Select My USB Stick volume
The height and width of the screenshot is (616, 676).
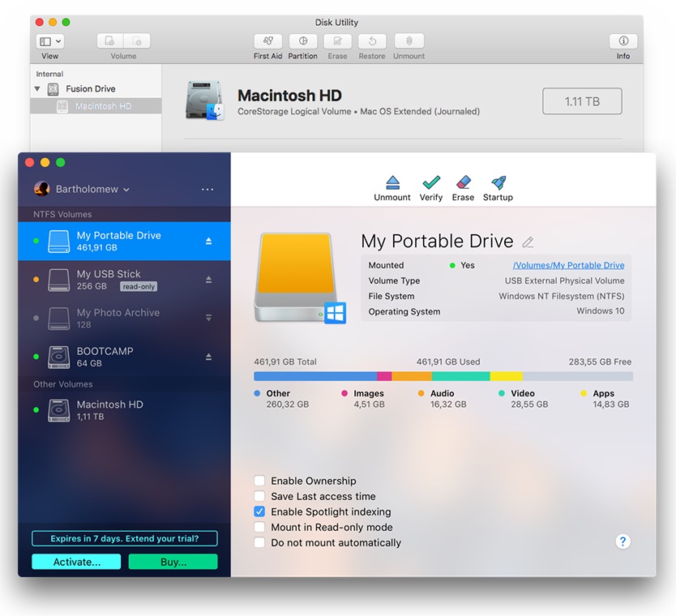[124, 280]
